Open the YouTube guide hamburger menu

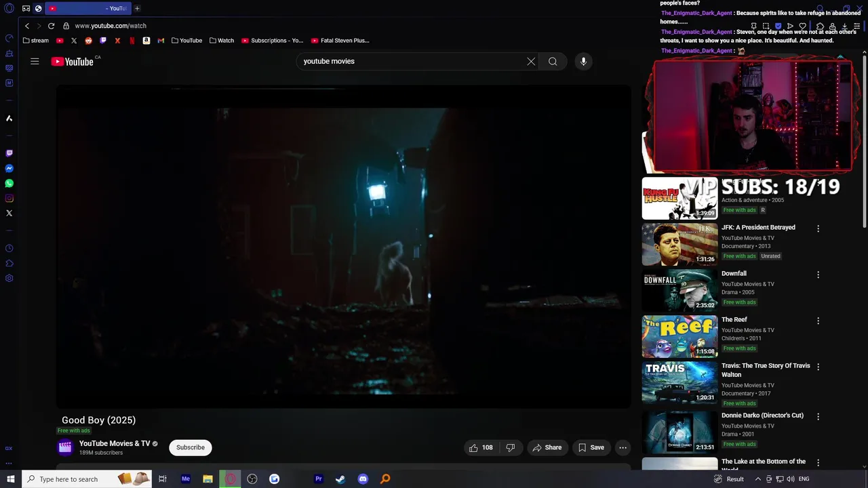click(x=35, y=61)
